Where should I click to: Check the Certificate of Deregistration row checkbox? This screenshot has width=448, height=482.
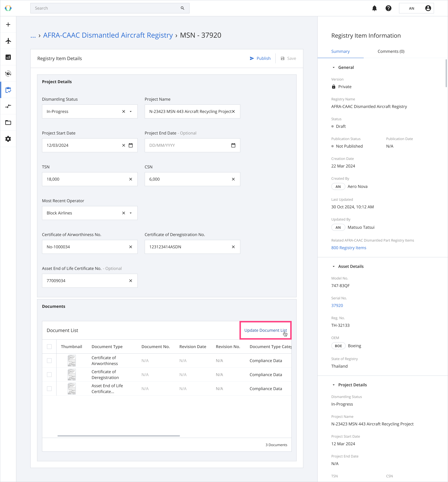coord(49,375)
